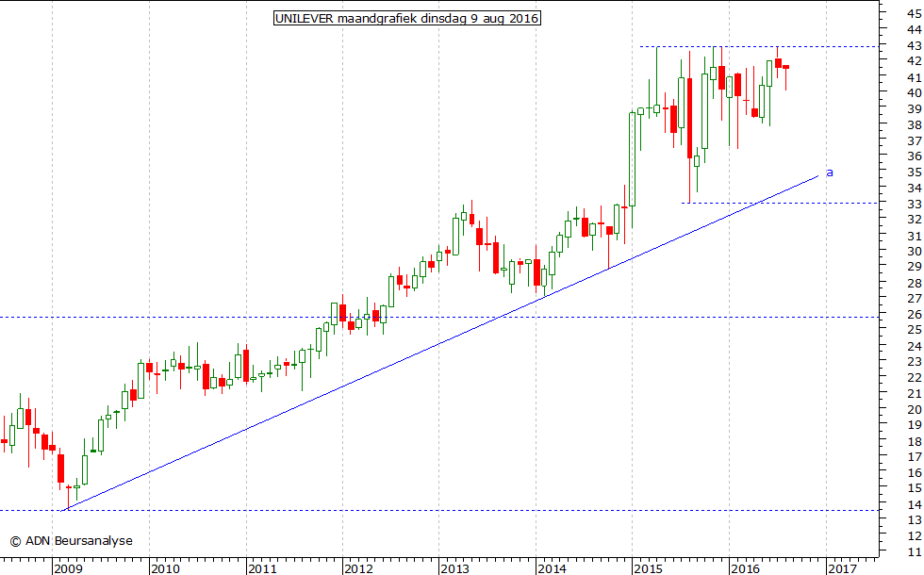Click price level 14 on the axis

(x=915, y=504)
